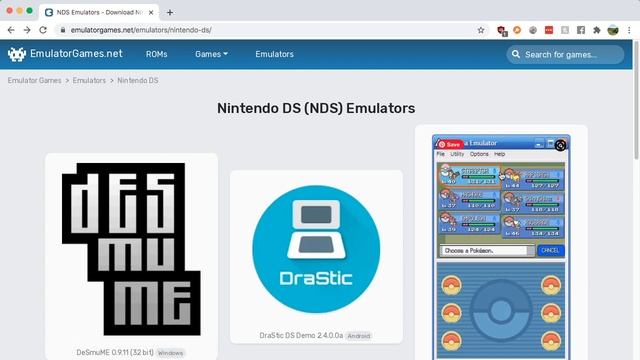640x360 pixels.
Task: Open the light gray square extension icon
Action: (x=565, y=30)
